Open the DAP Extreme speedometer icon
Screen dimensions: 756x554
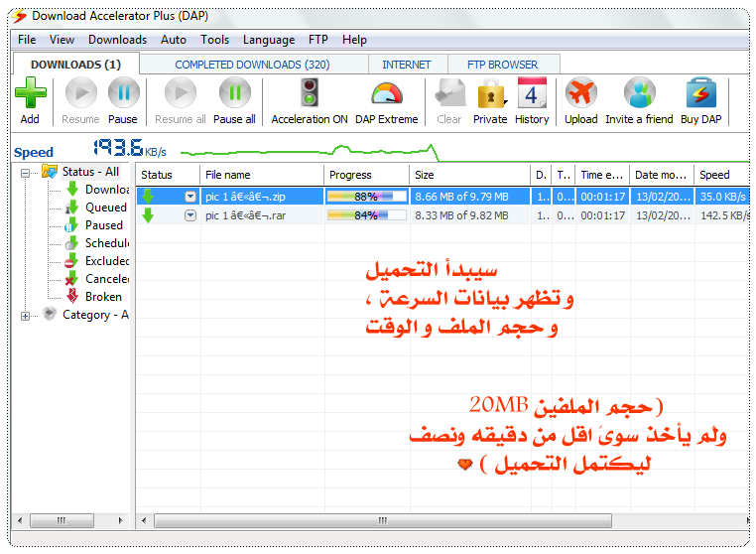pyautogui.click(x=387, y=93)
